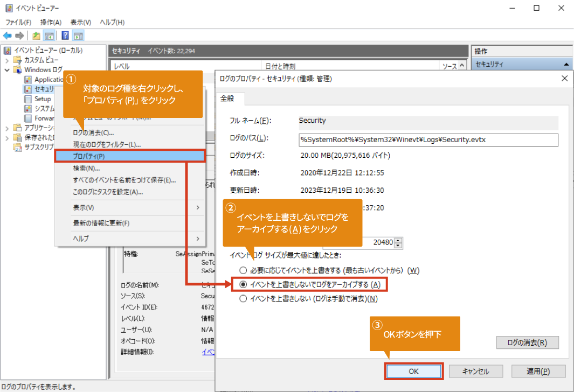The width and height of the screenshot is (574, 392).
Task: Select the Application log in the tree
Action: 47,79
